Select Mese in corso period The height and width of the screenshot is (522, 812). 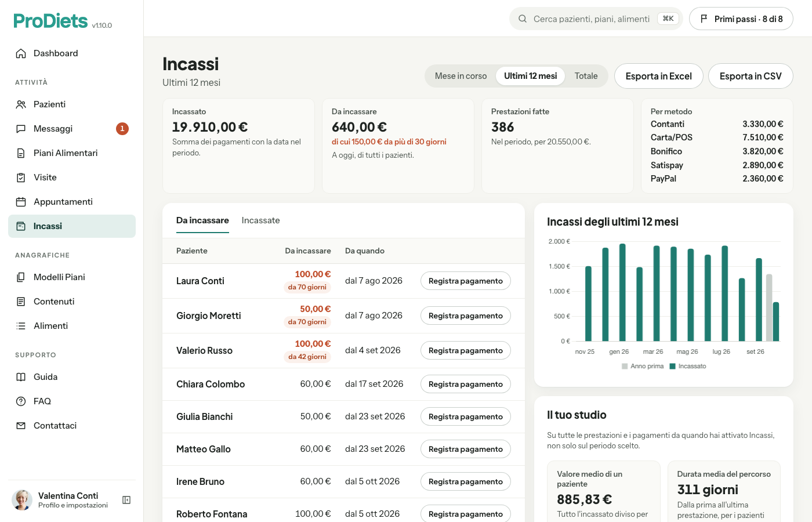(x=461, y=76)
